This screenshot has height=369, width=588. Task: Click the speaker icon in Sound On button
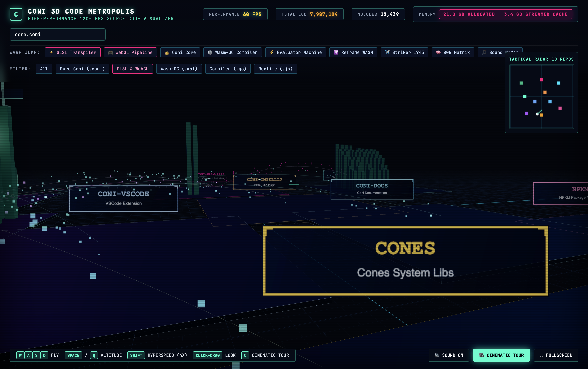coord(437,355)
